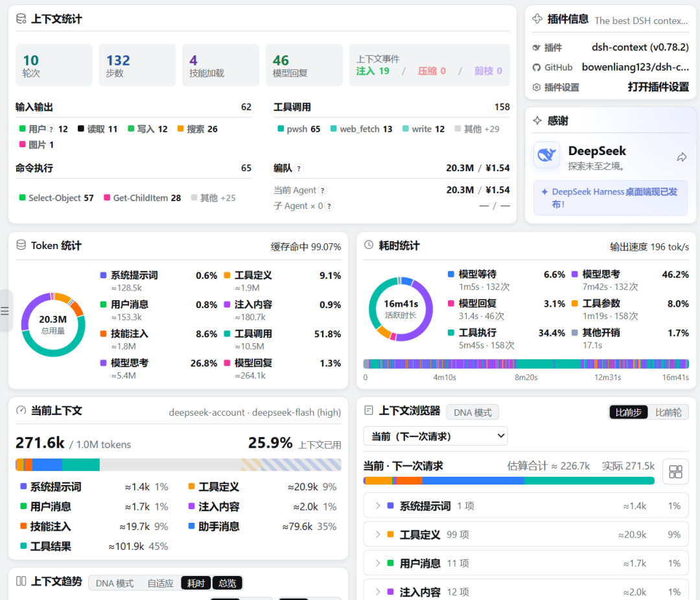The image size is (700, 600).
Task: Open the 当前（下一次请求）dropdown
Action: pyautogui.click(x=436, y=436)
